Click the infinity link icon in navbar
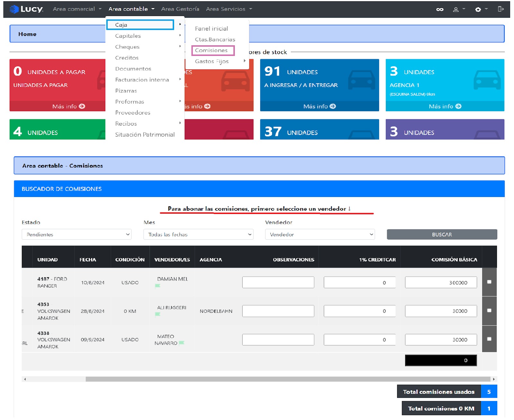 click(x=440, y=9)
